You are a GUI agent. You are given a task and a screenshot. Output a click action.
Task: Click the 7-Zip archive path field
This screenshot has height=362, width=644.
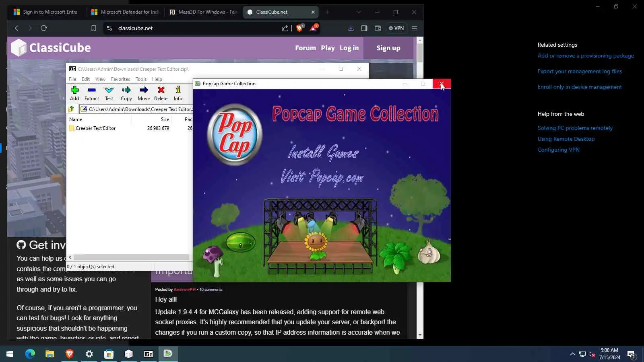tap(136, 109)
